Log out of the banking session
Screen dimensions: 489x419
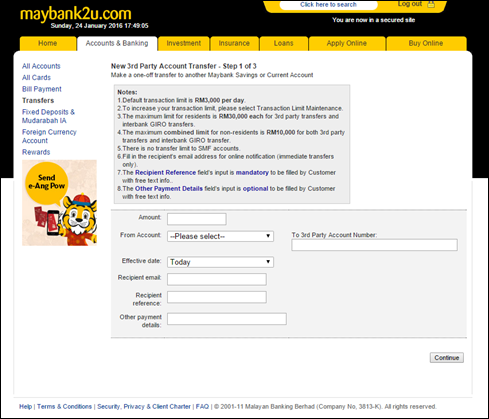click(x=410, y=4)
